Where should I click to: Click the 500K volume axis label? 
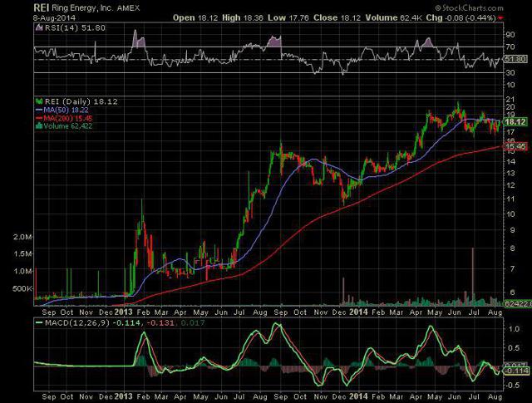[x=22, y=288]
